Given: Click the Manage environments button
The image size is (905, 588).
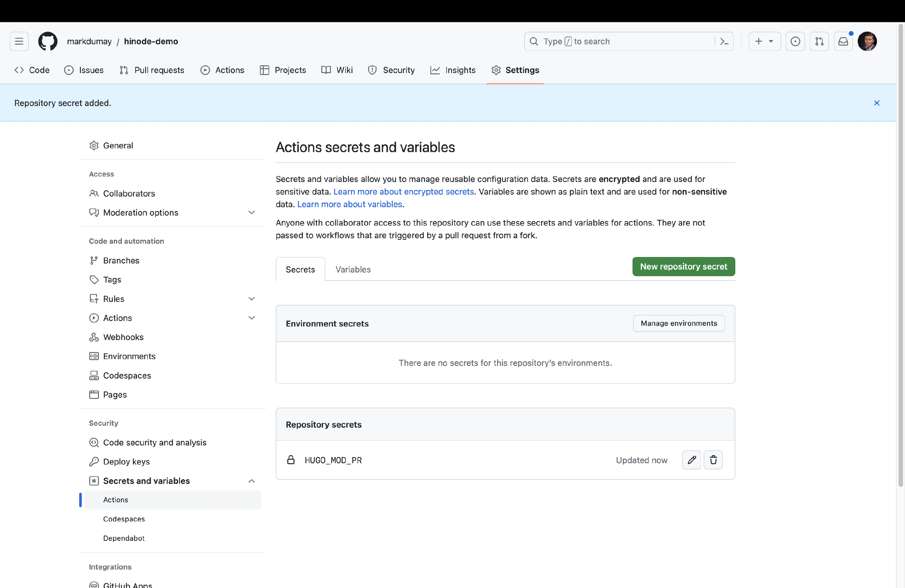Looking at the screenshot, I should tap(678, 323).
